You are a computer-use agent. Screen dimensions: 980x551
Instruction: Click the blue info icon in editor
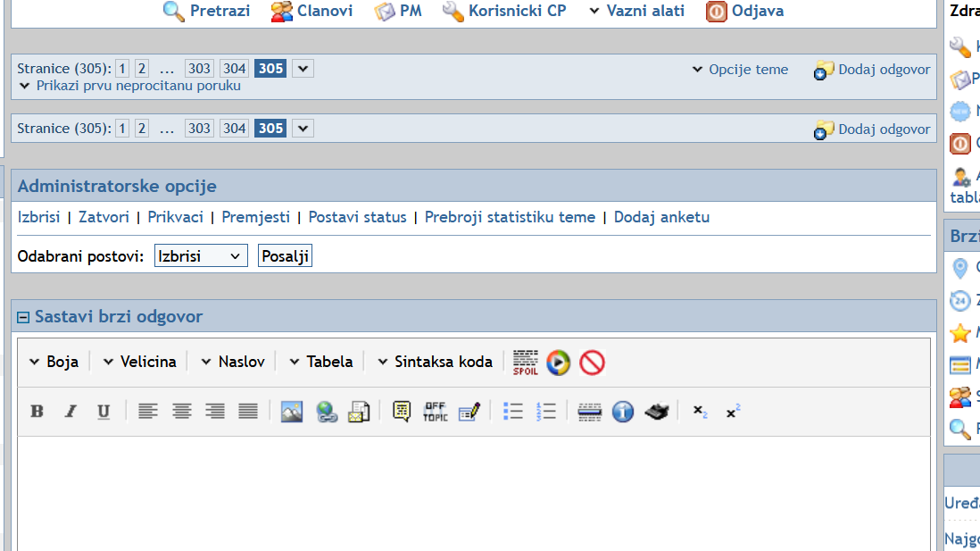(623, 412)
